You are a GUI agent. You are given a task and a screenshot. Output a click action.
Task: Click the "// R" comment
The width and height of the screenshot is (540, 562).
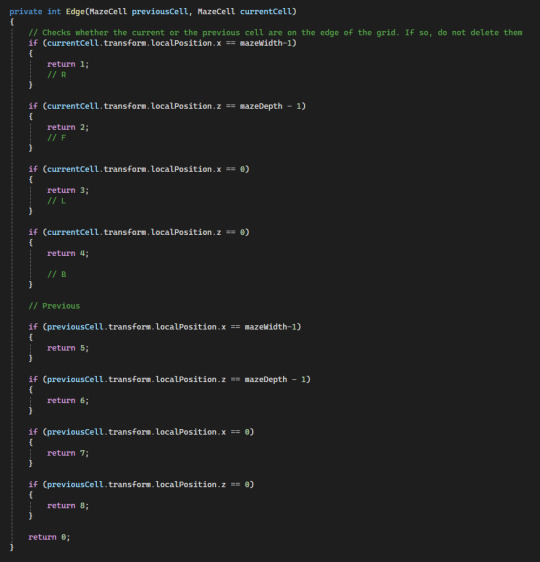[x=57, y=75]
